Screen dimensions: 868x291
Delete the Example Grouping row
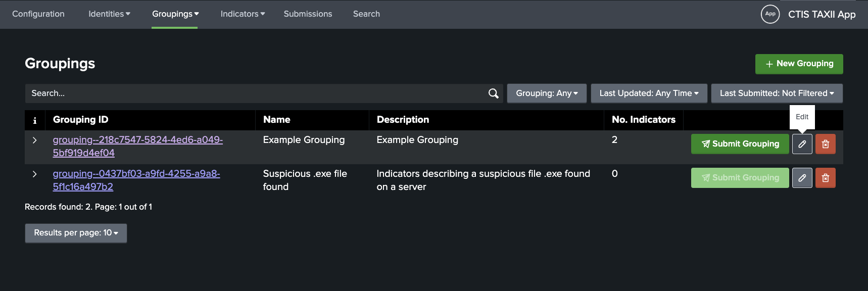pos(826,144)
